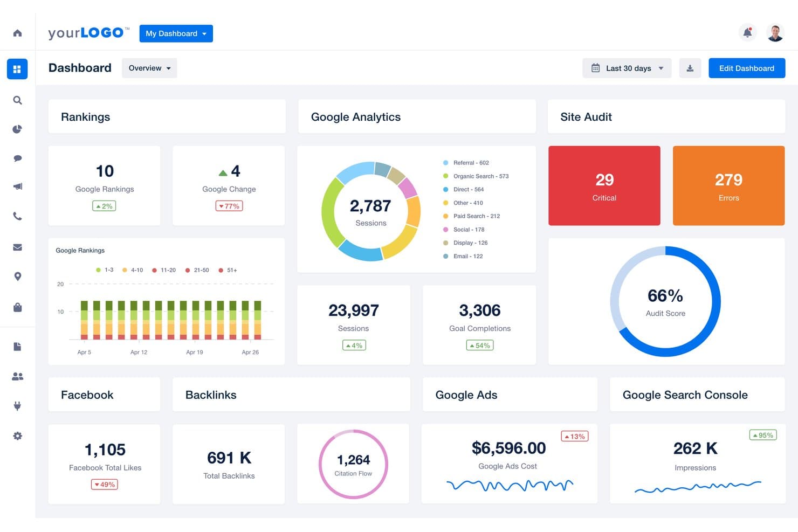Click the 2,787 Sessions donut chart
This screenshot has height=532, width=798.
371,211
